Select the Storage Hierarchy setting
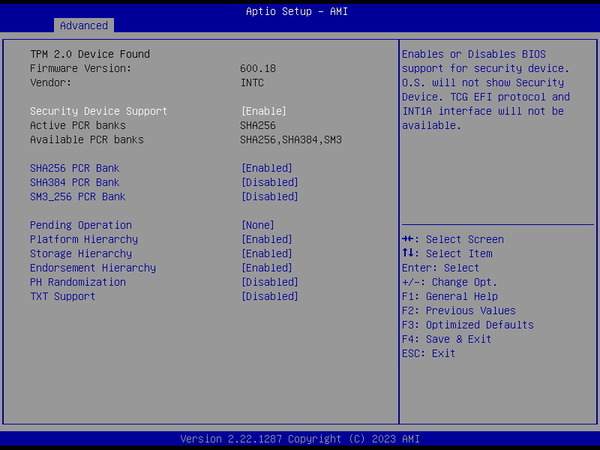Viewport: 600px width, 450px height. click(81, 253)
